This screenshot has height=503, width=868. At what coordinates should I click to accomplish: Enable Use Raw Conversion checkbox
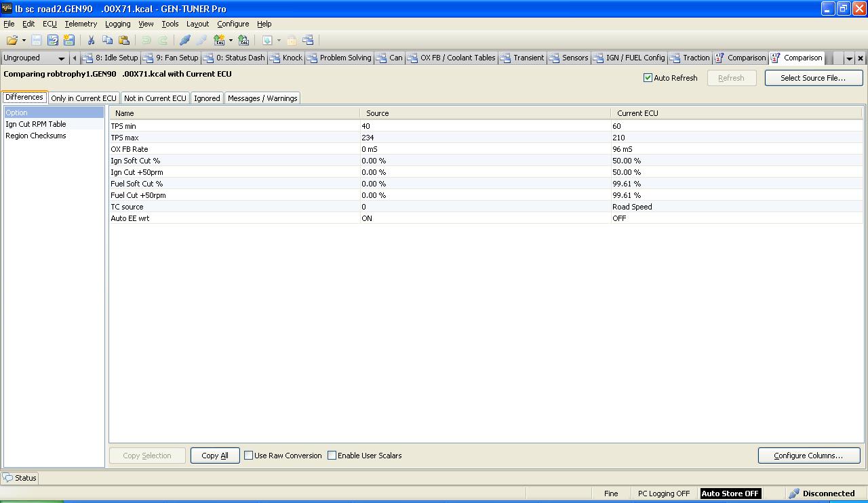coord(249,456)
